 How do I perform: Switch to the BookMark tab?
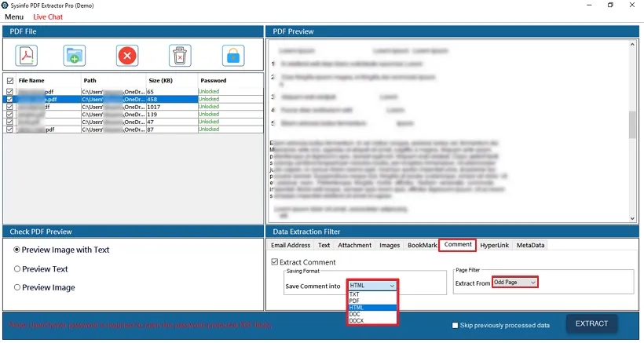pos(422,245)
